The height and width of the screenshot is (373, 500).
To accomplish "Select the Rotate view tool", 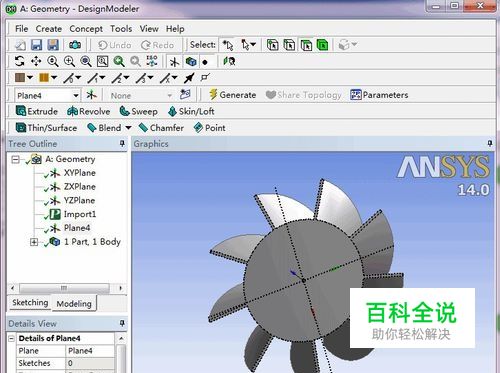I will pyautogui.click(x=20, y=61).
